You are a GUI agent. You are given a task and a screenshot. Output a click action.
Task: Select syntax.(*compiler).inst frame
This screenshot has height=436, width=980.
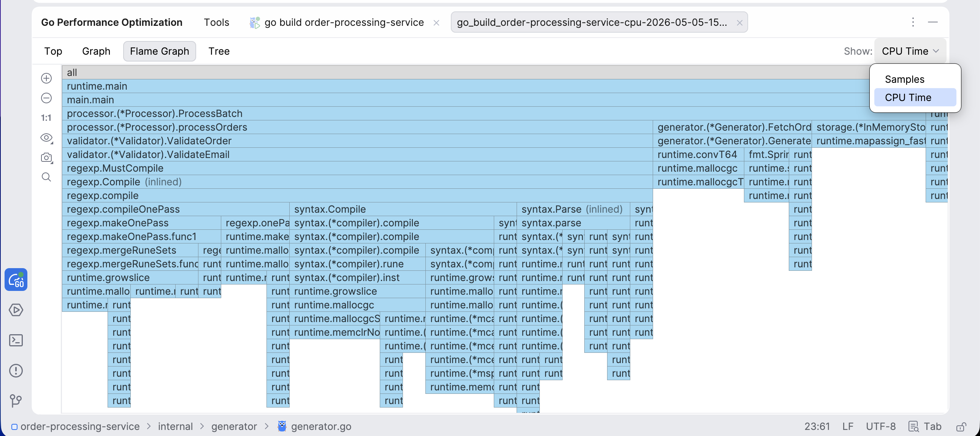(358, 278)
